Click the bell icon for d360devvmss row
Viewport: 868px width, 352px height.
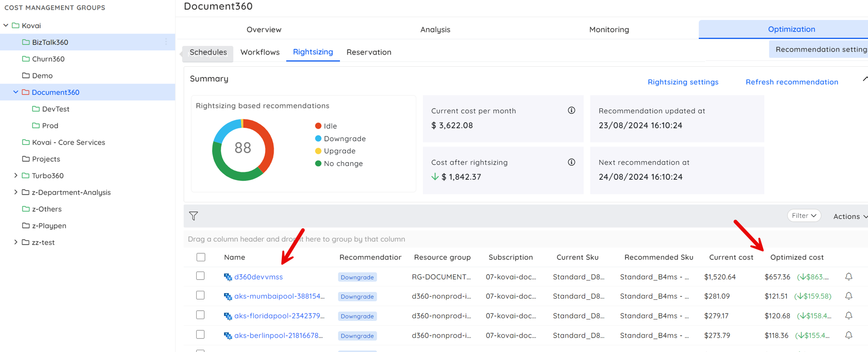pos(848,277)
